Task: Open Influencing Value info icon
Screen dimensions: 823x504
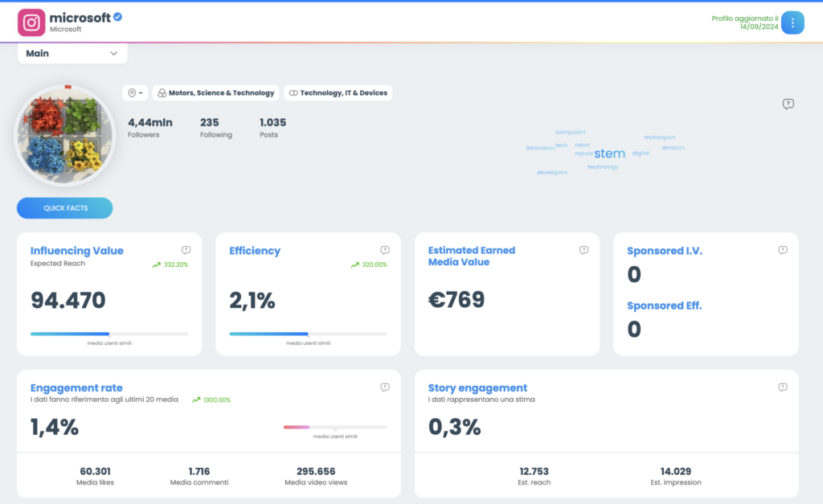Action: click(186, 250)
